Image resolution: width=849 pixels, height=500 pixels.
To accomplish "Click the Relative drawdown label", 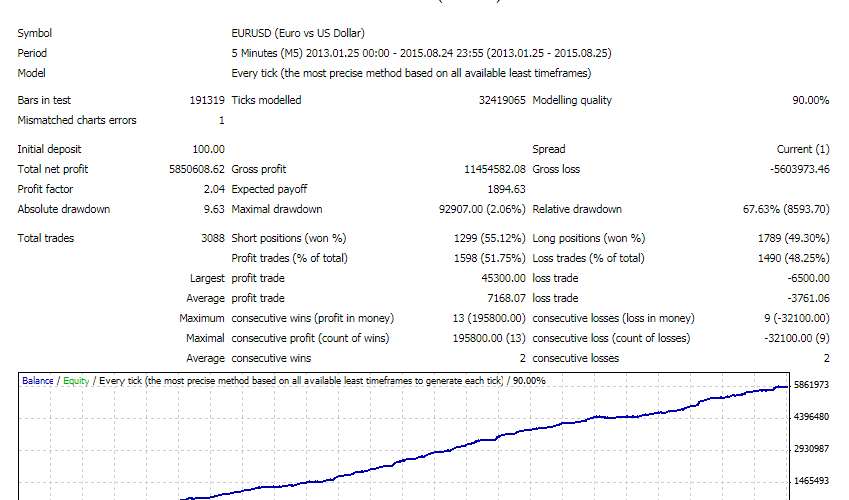I will tap(577, 209).
